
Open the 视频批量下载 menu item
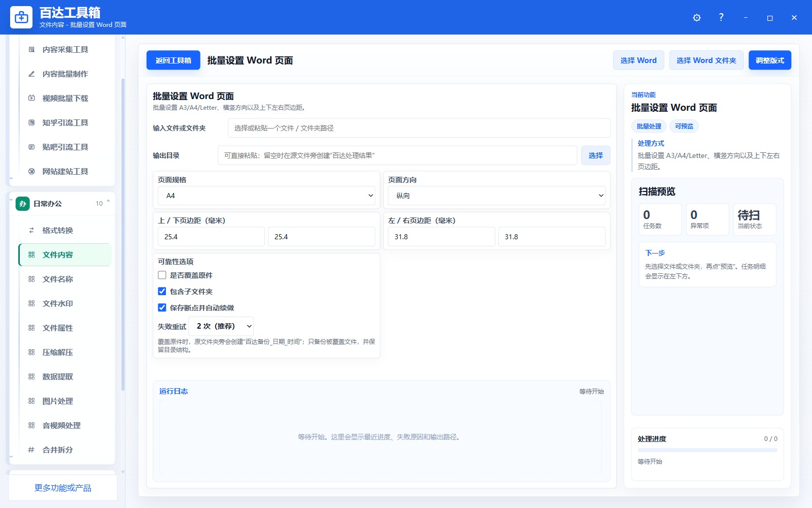(x=65, y=99)
